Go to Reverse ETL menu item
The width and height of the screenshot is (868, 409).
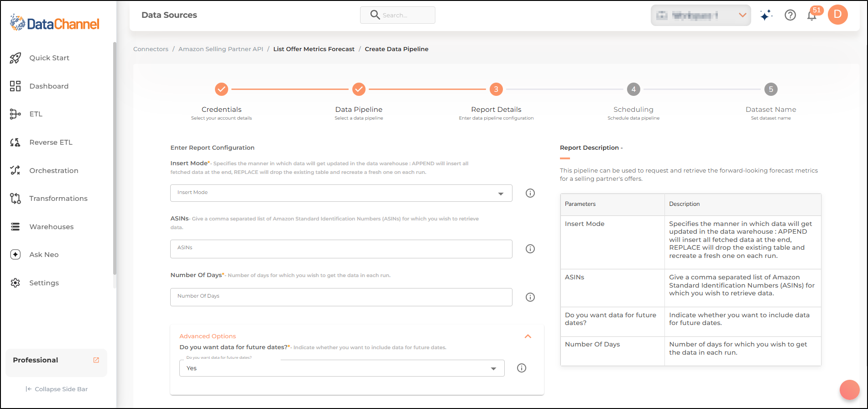coord(51,142)
